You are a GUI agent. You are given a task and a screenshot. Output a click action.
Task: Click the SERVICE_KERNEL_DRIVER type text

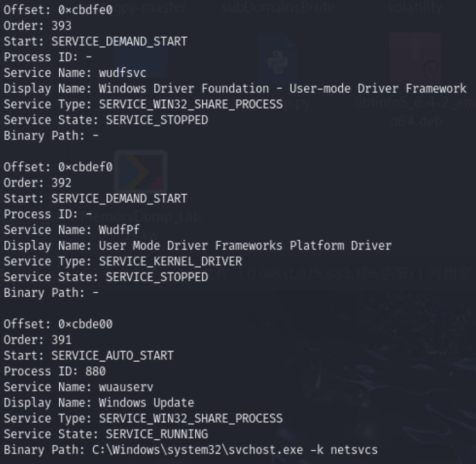pos(170,261)
